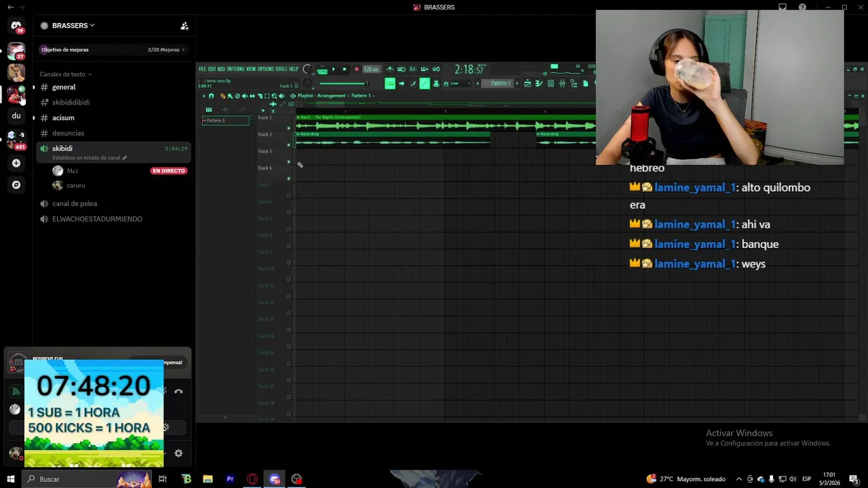
Task: Select the Avicii The Nights Instrumental clip
Action: tap(444, 123)
